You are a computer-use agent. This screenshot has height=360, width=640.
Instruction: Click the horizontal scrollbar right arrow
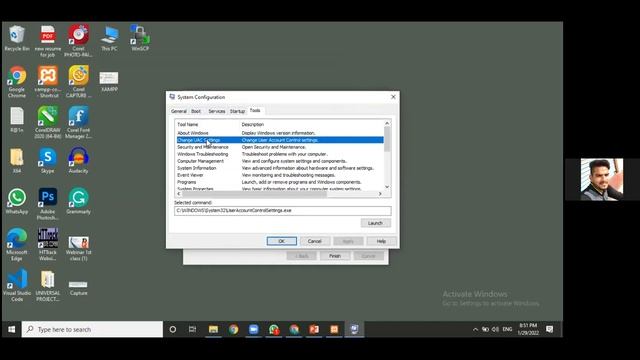click(x=380, y=194)
